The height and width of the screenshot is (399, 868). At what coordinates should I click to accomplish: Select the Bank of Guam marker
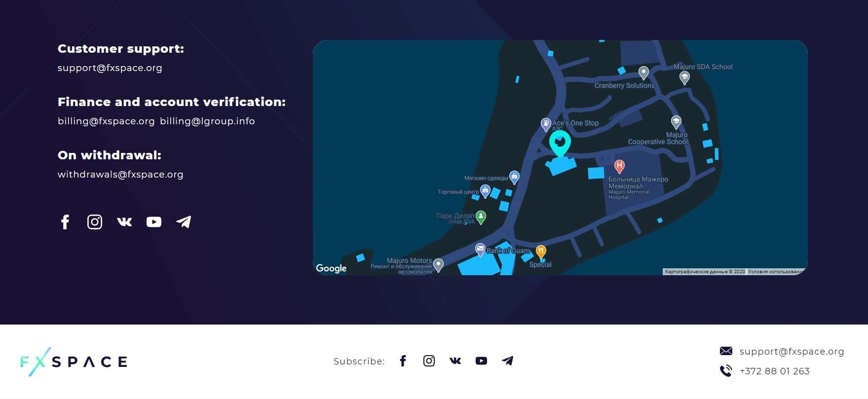click(x=480, y=250)
